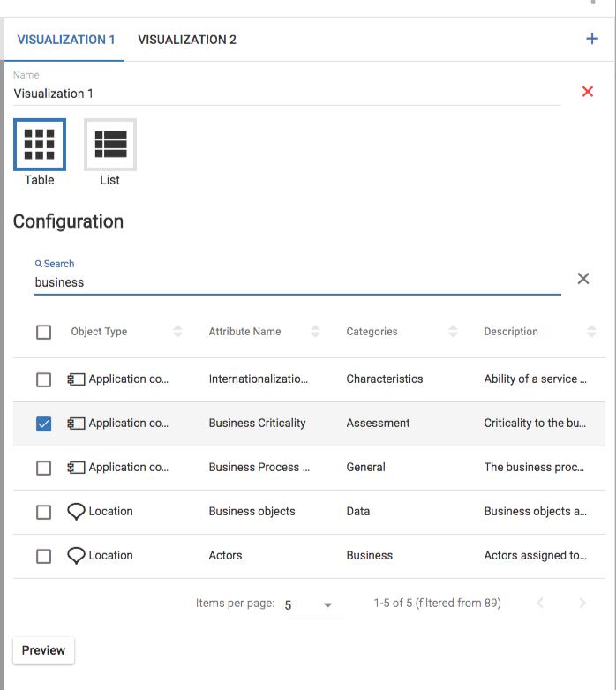
Task: Click the Preview button
Action: 44,650
